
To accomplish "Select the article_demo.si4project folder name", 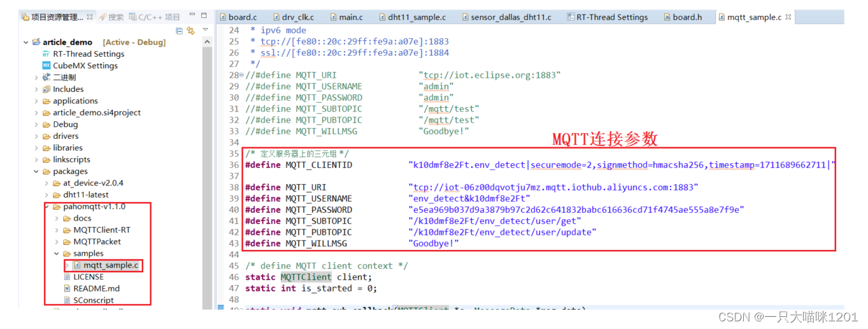I will click(97, 112).
